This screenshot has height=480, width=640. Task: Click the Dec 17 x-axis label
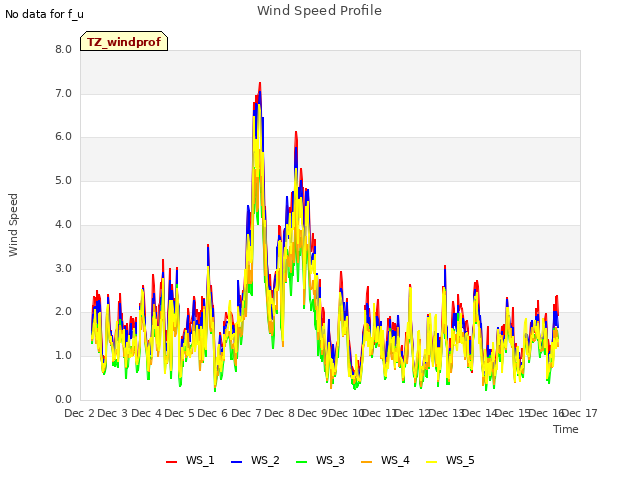pyautogui.click(x=580, y=413)
